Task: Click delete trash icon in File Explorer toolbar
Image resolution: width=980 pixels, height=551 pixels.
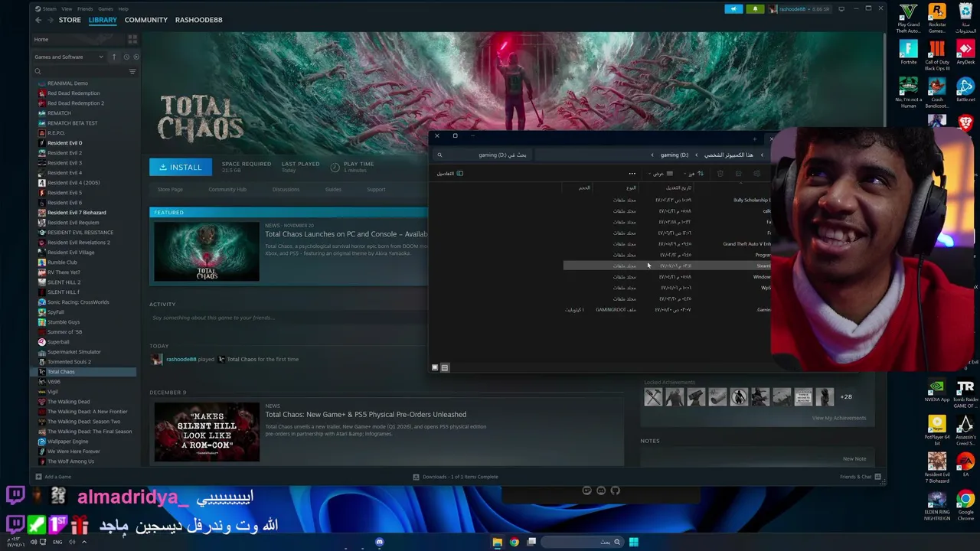Action: 720,174
